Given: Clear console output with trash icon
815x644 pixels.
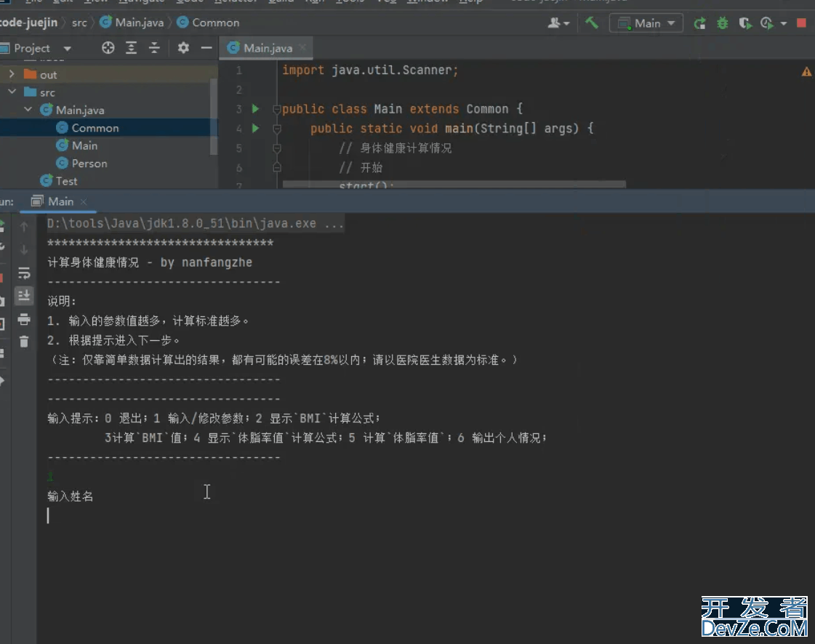Looking at the screenshot, I should (24, 341).
